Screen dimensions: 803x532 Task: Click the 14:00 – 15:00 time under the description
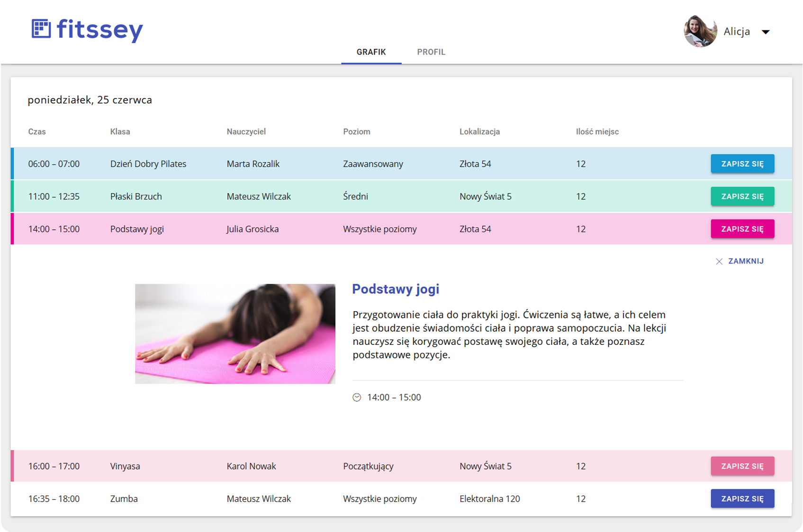click(x=394, y=397)
